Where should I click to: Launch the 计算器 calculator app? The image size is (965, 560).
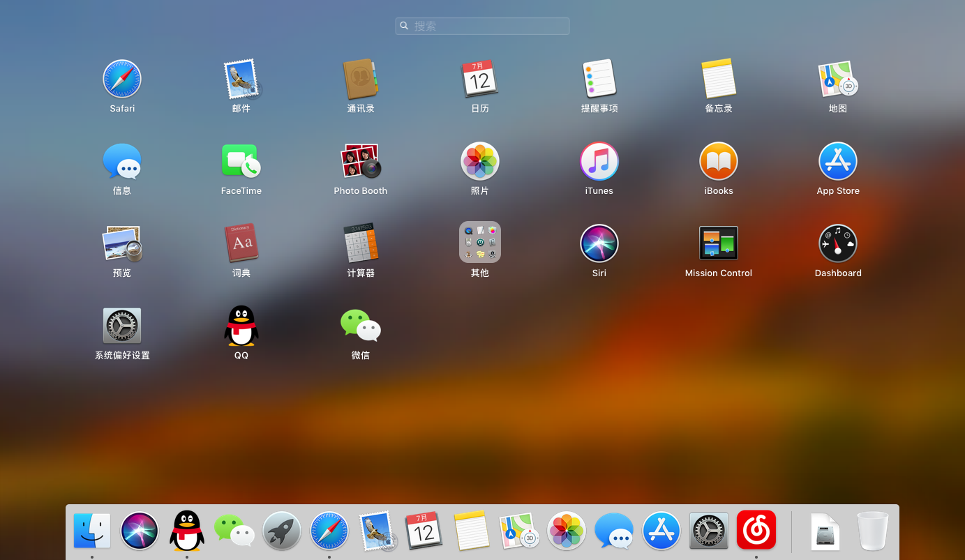(x=361, y=243)
